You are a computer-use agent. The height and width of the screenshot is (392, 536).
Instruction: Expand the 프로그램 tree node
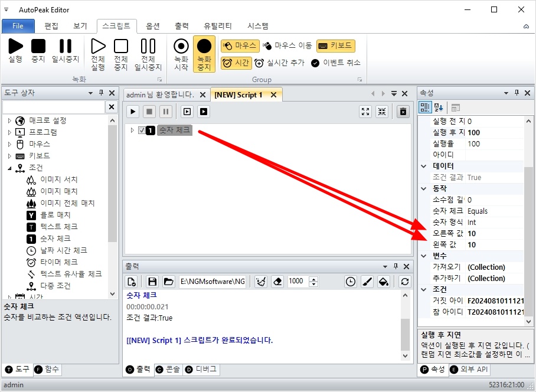[9, 132]
